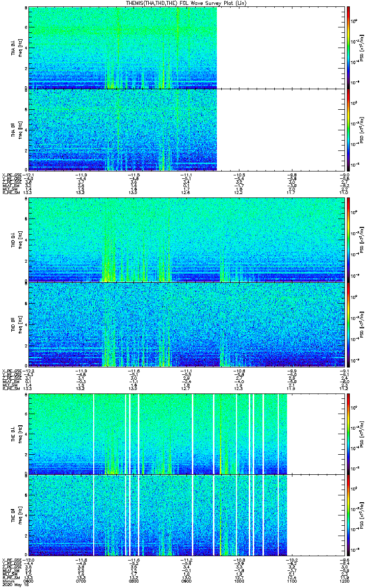Image resolution: width=368 pixels, height=588 pixels.
Task: Click the color bar beside THD BII panel
Action: (348, 324)
